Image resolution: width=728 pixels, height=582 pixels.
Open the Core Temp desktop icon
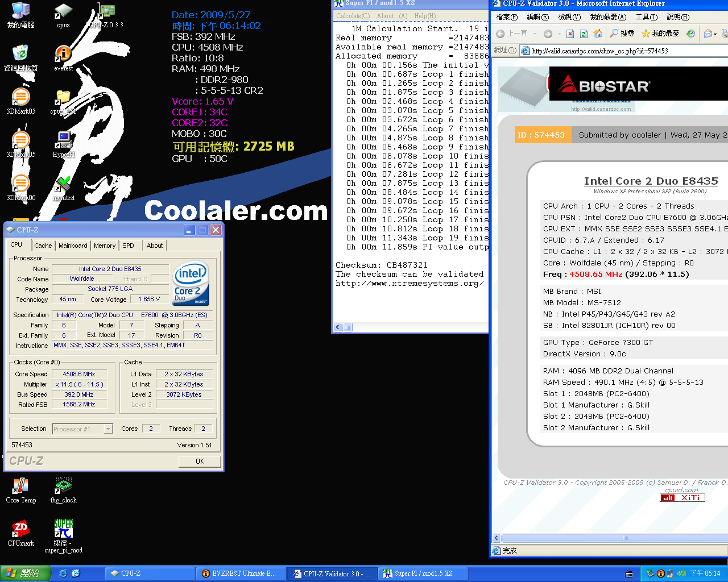coord(20,490)
